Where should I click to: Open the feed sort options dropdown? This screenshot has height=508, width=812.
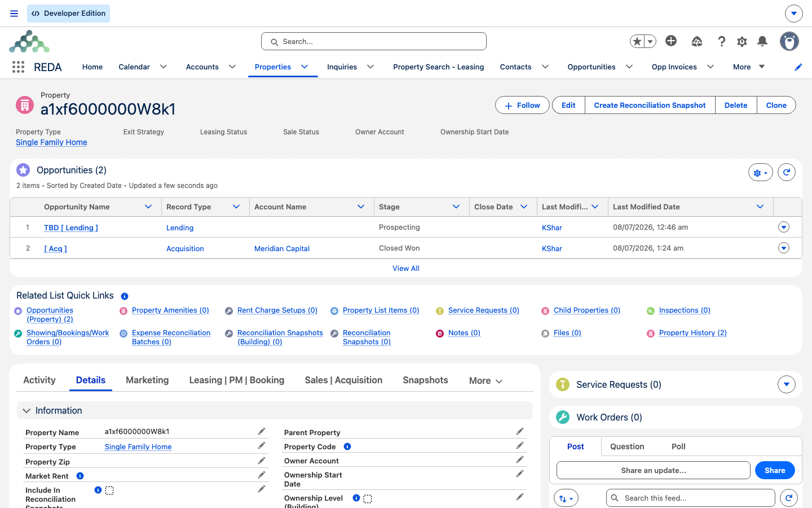pos(566,498)
